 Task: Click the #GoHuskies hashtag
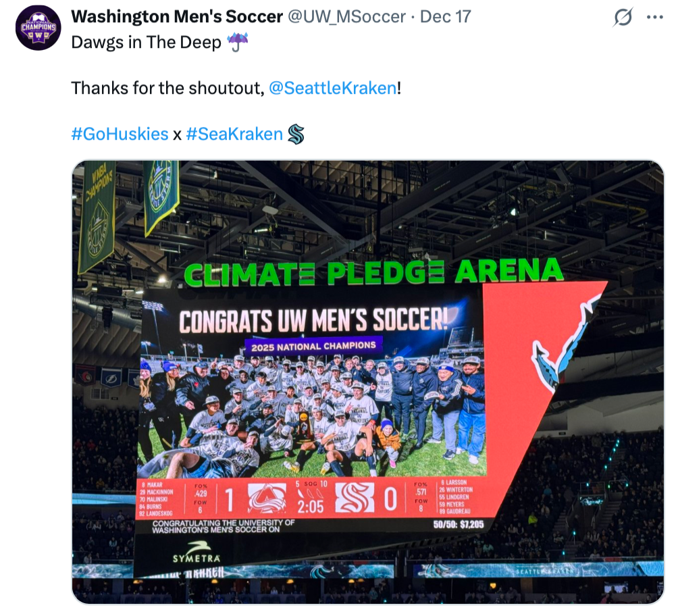(120, 134)
